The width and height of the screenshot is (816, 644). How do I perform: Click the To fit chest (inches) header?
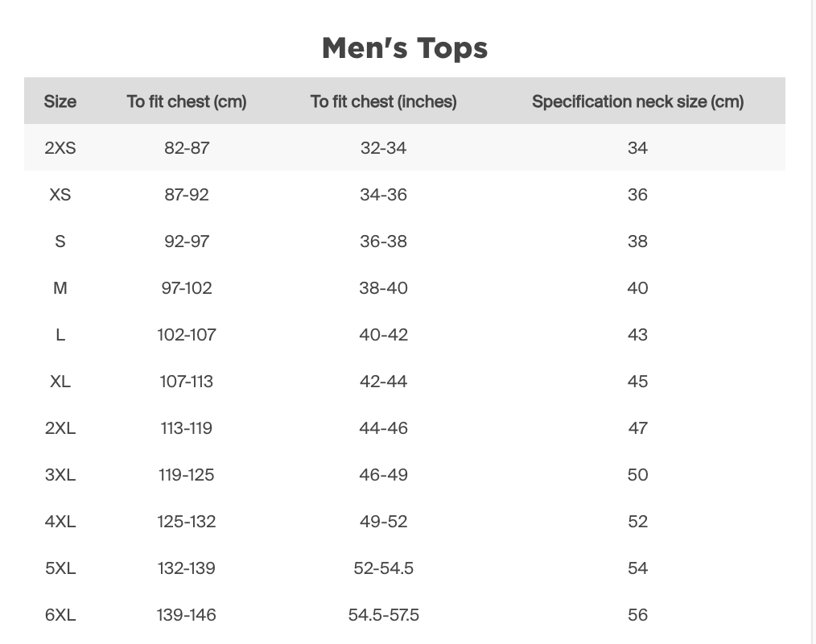[384, 101]
